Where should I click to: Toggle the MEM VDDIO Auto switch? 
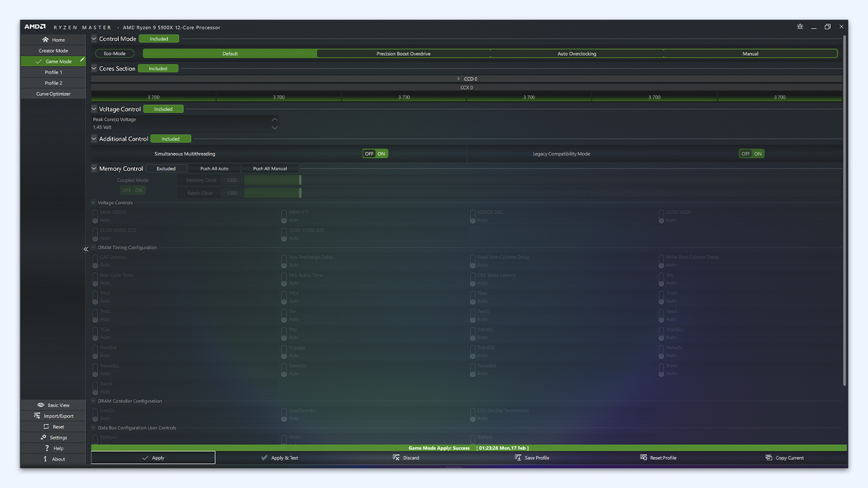pos(95,216)
